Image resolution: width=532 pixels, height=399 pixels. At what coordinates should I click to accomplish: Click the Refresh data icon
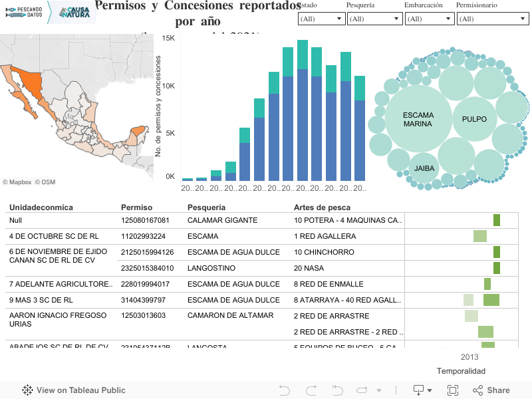click(363, 390)
